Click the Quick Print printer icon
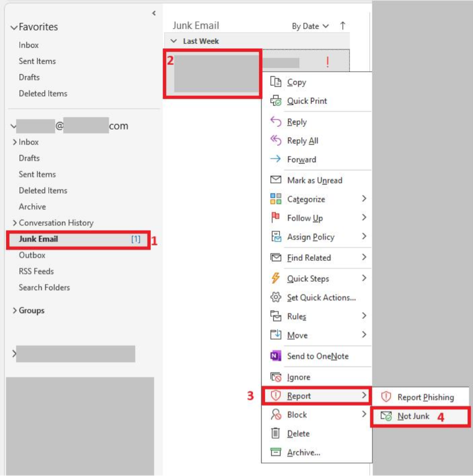This screenshot has width=473, height=476. coord(275,101)
